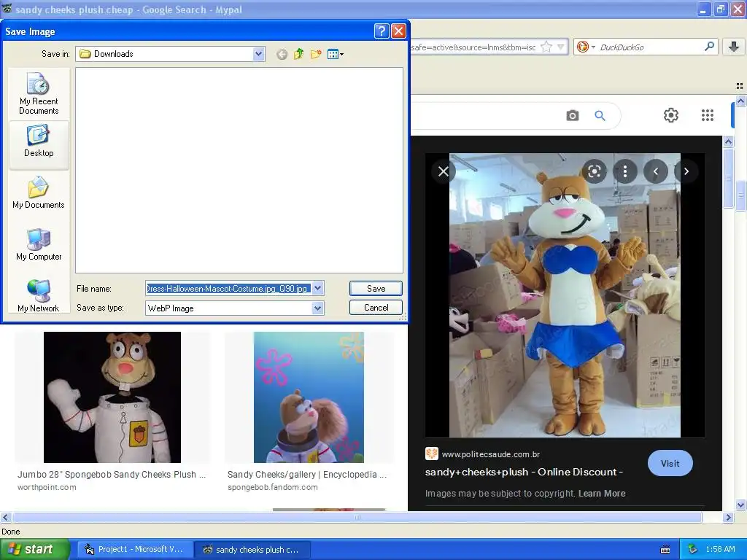Show the previous image result
This screenshot has width=747, height=560.
tap(656, 171)
